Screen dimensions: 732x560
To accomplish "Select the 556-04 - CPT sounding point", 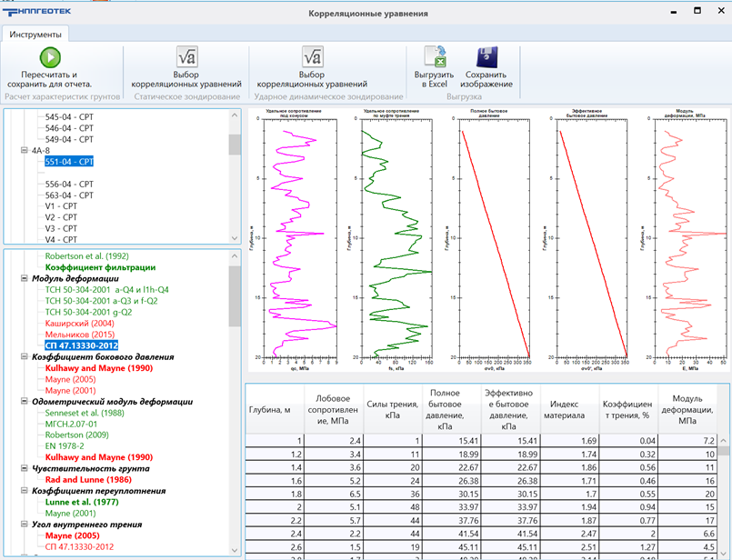I will click(x=69, y=184).
